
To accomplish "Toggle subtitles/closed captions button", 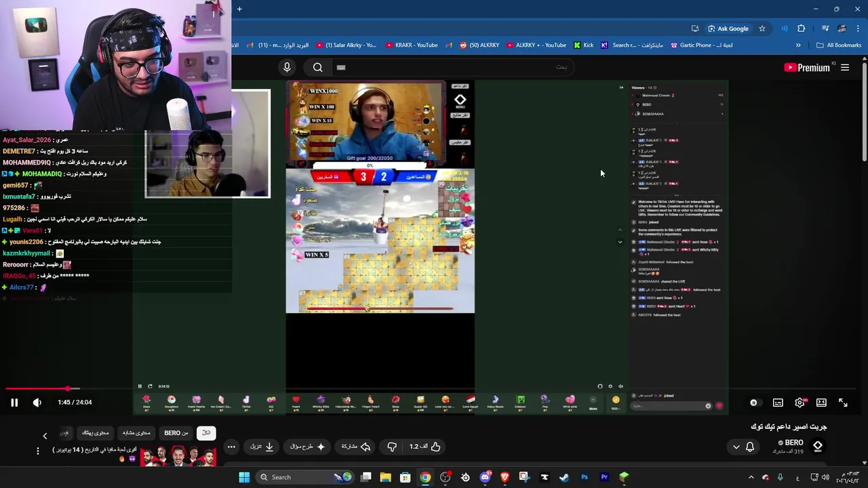I will coord(778,403).
